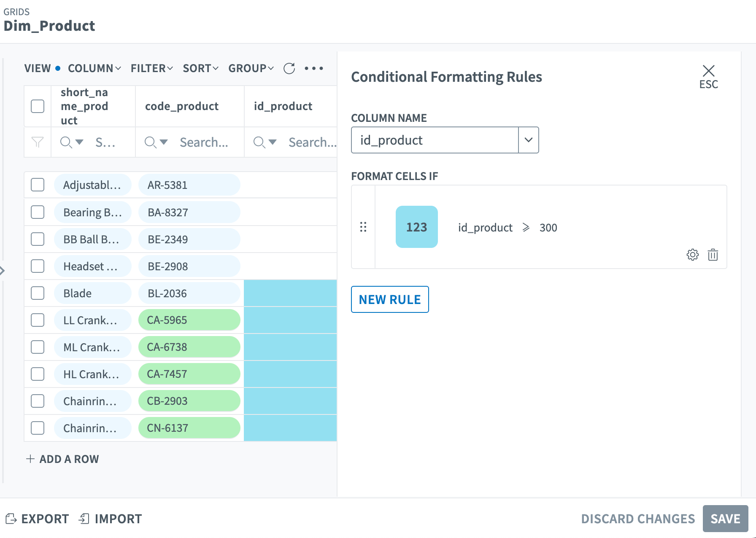Open the SORT menu
The width and height of the screenshot is (756, 538).
click(200, 68)
